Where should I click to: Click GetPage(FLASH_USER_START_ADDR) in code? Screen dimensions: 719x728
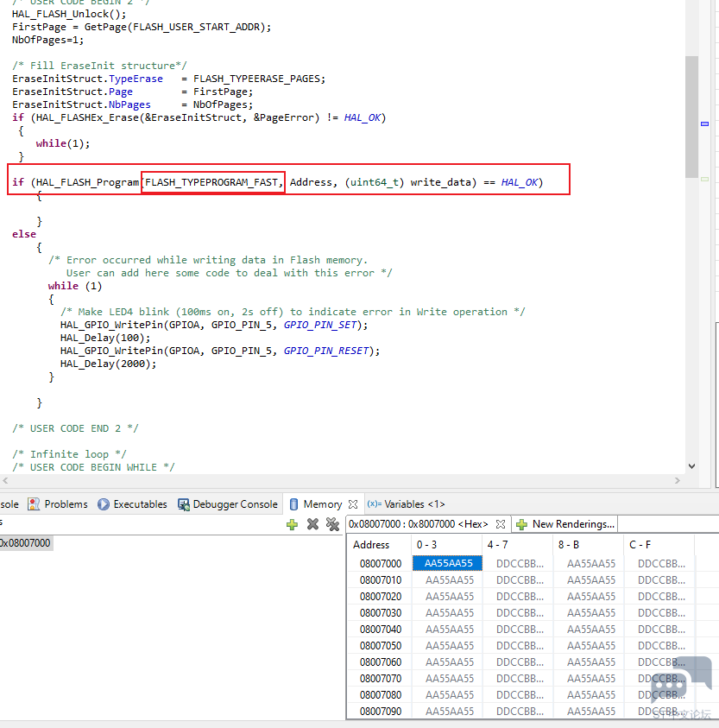coord(174,27)
